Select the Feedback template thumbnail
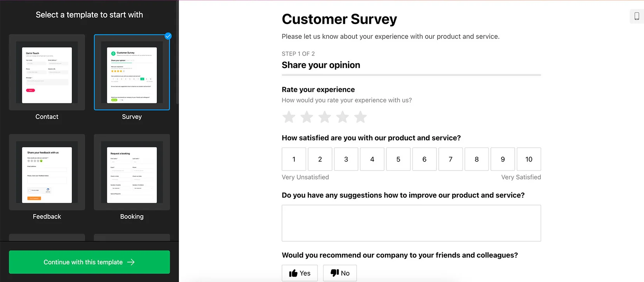The image size is (644, 282). coord(47,172)
